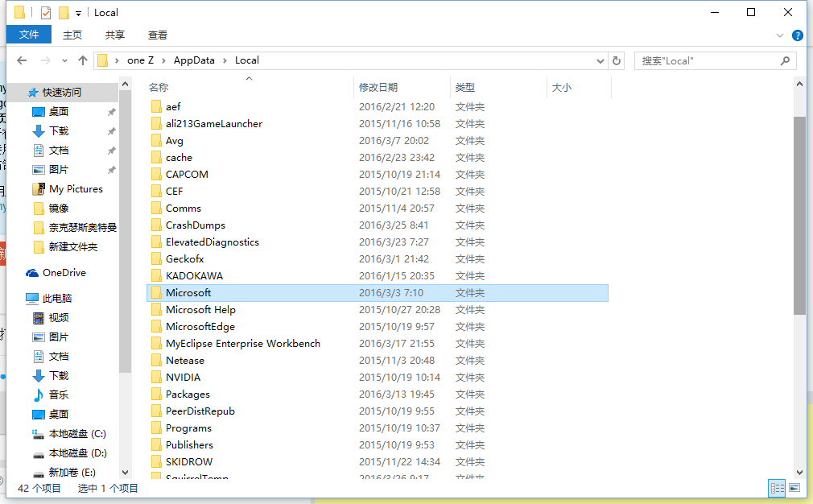Open 音乐 under This PC
The image size is (813, 504).
point(59,395)
